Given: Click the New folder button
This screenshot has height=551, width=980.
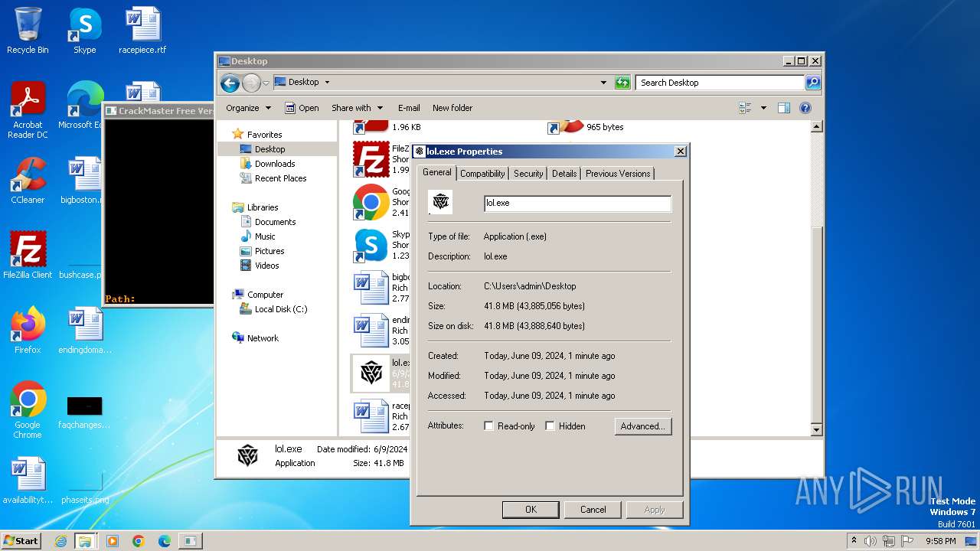Looking at the screenshot, I should [452, 108].
